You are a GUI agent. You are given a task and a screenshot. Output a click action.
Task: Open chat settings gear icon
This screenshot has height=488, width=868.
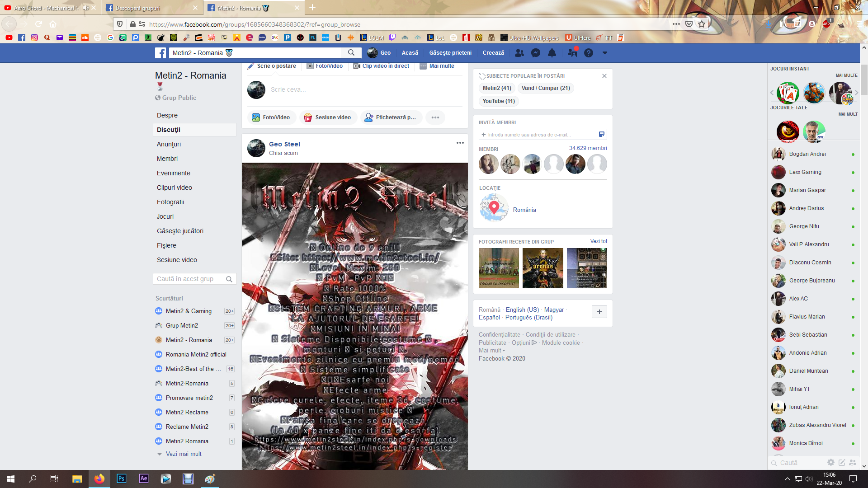[831, 462]
